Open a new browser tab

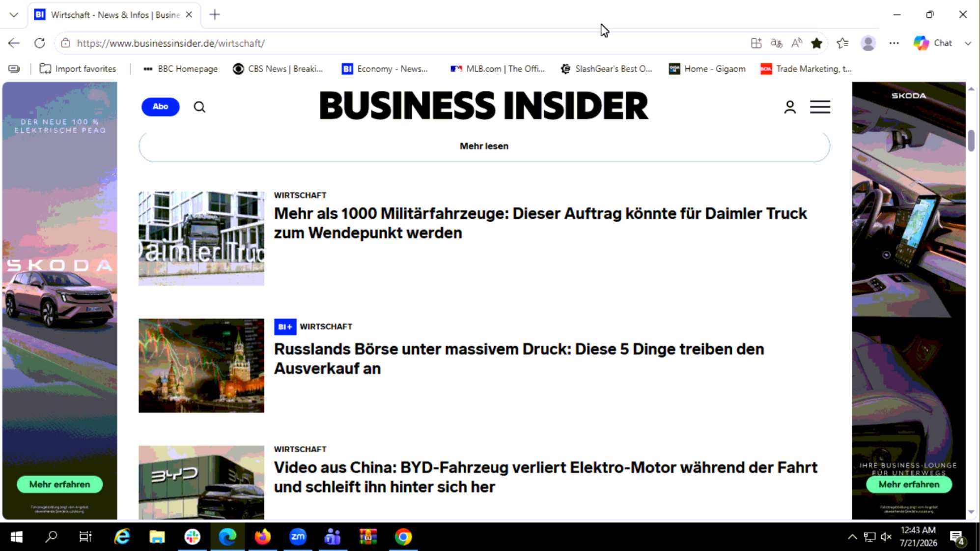pos(215,15)
